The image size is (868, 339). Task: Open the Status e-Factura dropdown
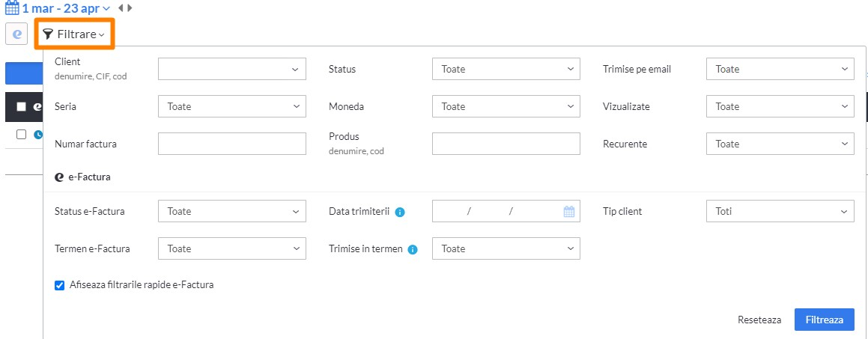coord(232,211)
